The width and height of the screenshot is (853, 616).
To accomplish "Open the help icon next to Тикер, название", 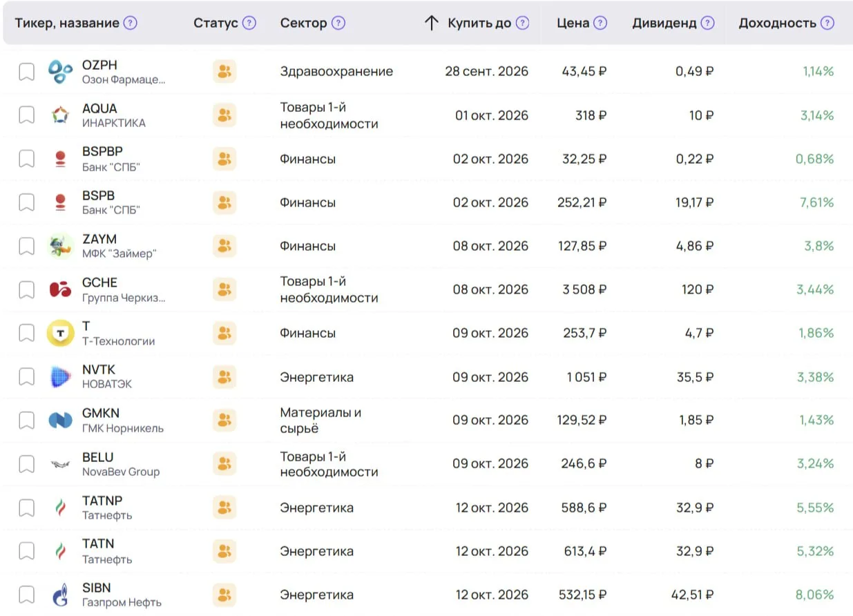I will click(130, 23).
